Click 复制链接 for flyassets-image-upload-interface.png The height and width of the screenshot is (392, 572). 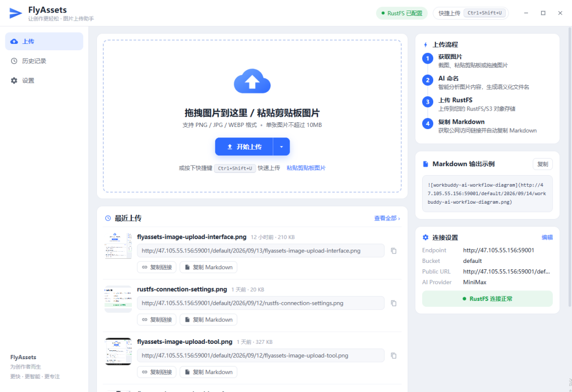point(157,267)
